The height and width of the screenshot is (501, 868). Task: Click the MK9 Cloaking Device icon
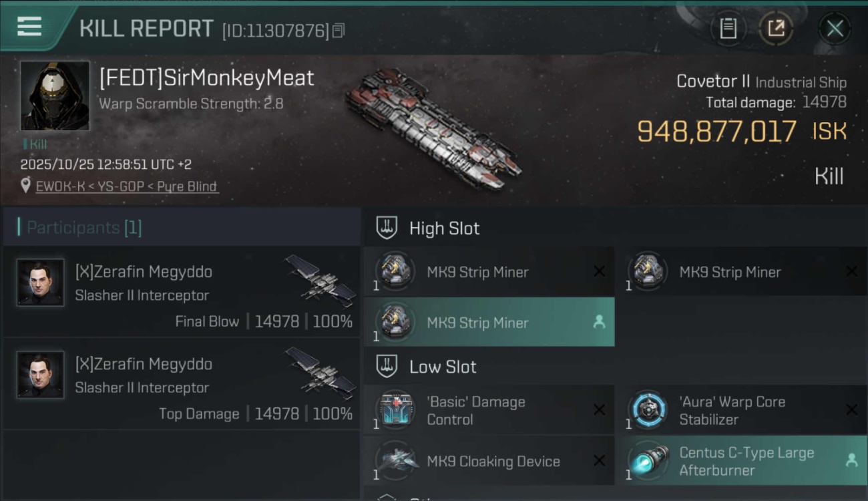click(395, 461)
